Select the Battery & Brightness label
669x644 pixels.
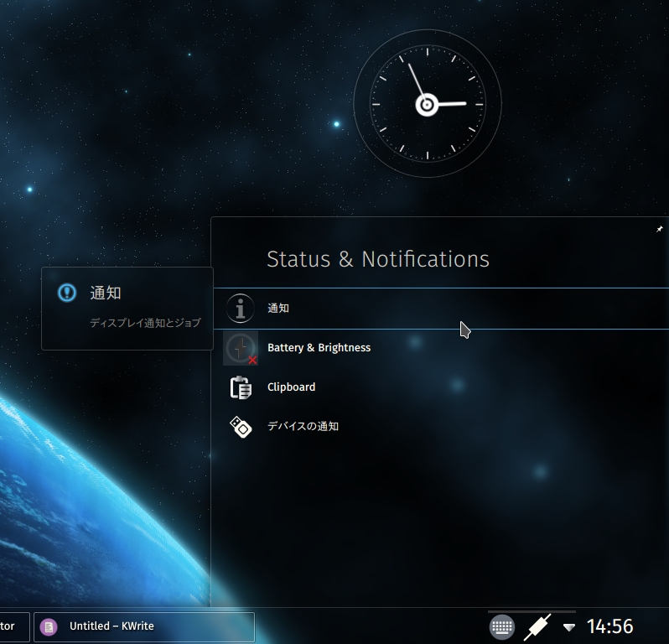[x=319, y=348]
